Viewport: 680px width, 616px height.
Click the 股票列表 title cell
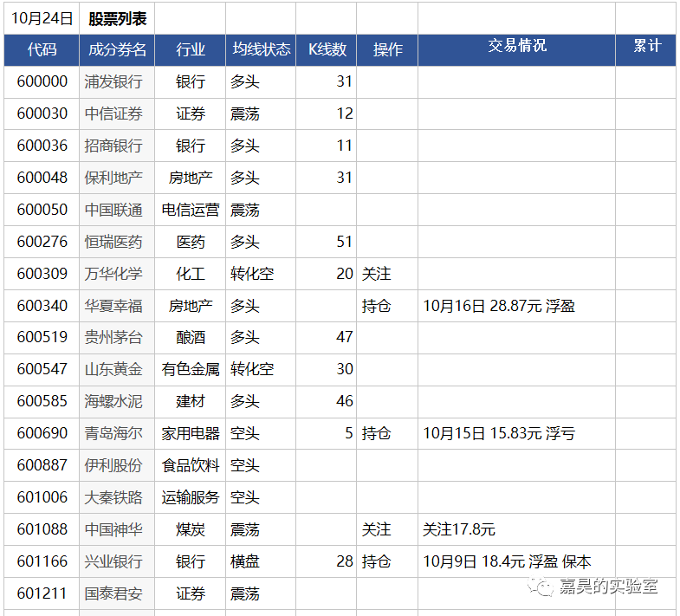pyautogui.click(x=117, y=18)
